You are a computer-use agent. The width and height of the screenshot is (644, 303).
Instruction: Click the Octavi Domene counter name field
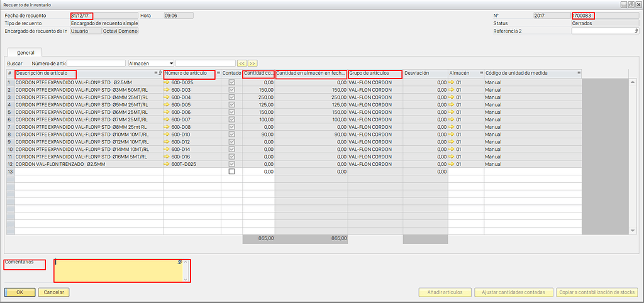click(x=121, y=31)
